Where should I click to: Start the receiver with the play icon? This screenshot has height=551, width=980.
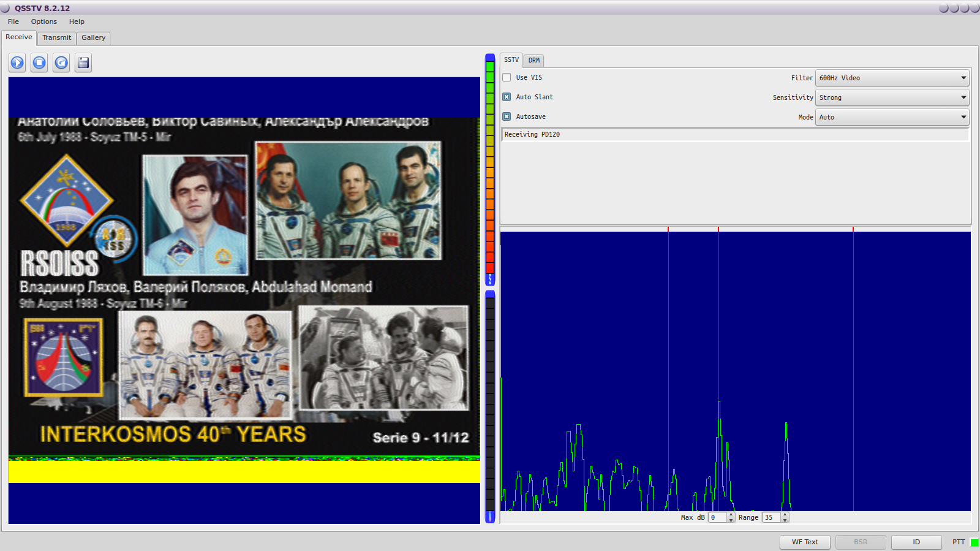click(x=17, y=63)
